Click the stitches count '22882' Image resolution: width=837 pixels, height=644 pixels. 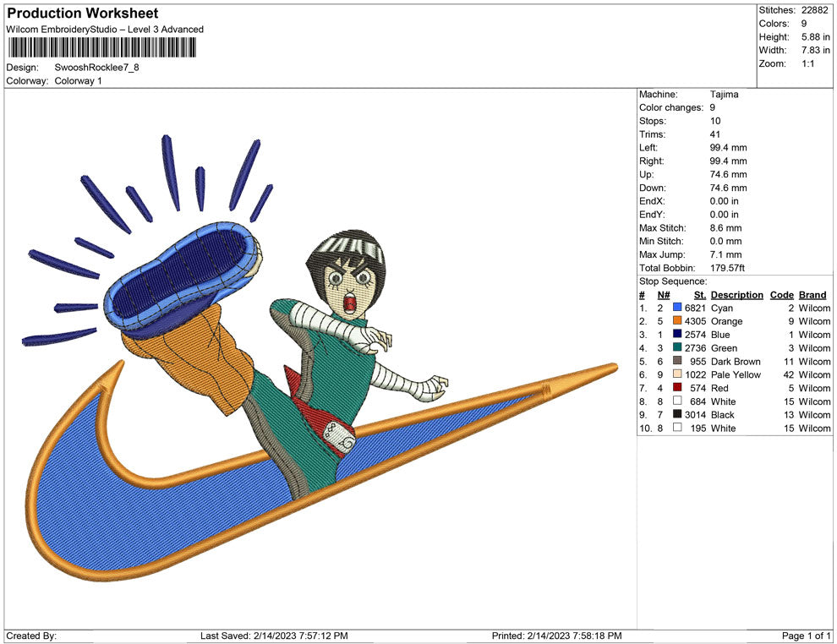(814, 10)
